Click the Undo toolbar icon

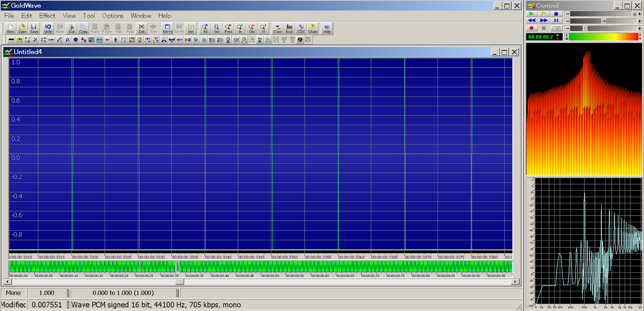point(48,28)
